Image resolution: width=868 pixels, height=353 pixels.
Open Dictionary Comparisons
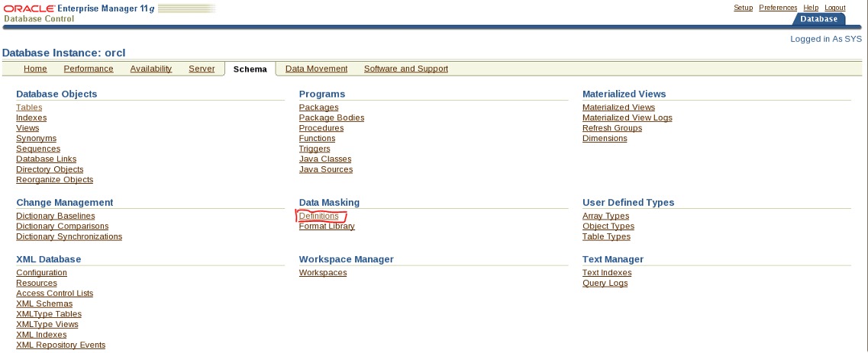63,226
